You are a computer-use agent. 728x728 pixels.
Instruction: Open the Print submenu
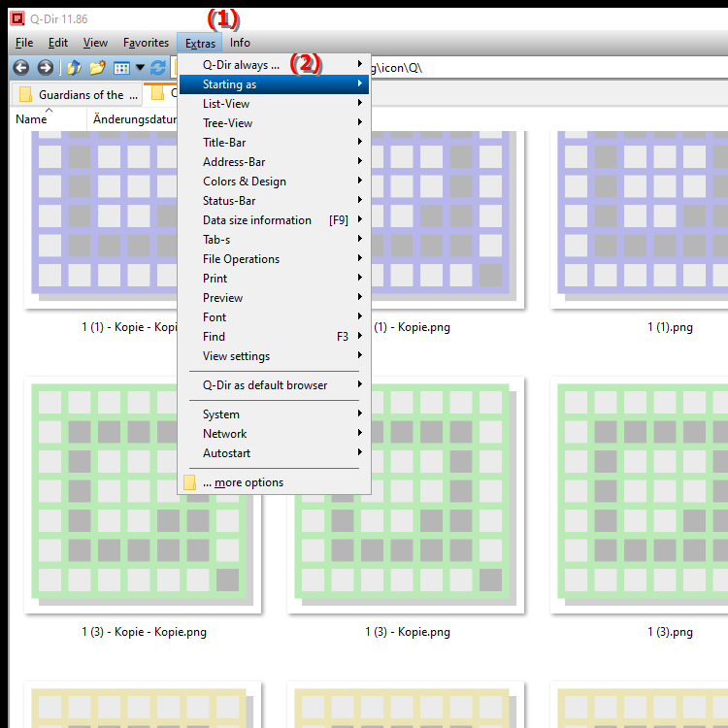(274, 279)
